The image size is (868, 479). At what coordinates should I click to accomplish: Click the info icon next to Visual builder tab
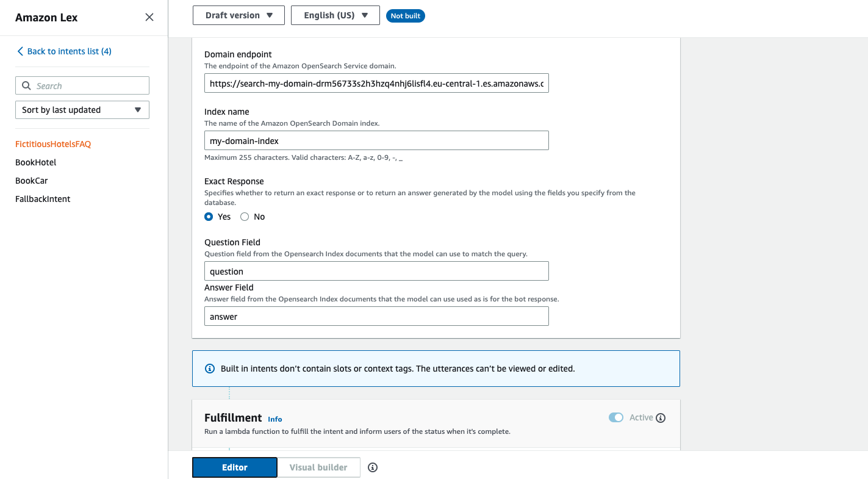click(373, 467)
